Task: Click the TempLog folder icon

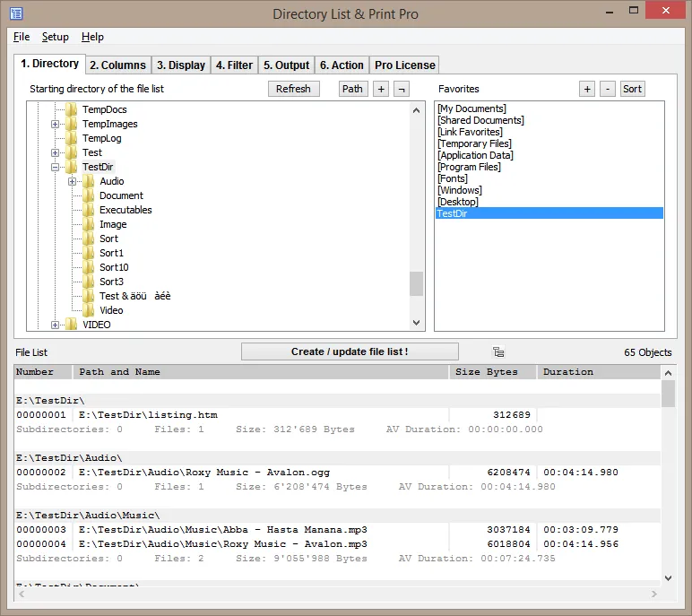Action: point(72,138)
